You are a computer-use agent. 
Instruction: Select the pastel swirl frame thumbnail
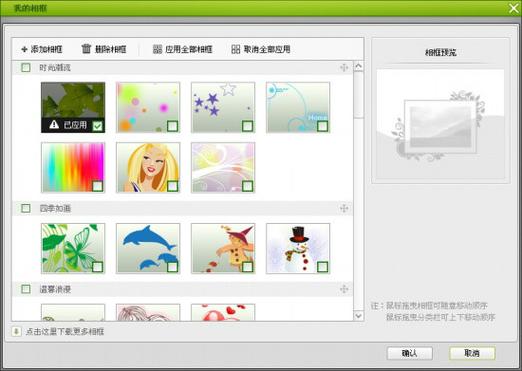click(223, 167)
